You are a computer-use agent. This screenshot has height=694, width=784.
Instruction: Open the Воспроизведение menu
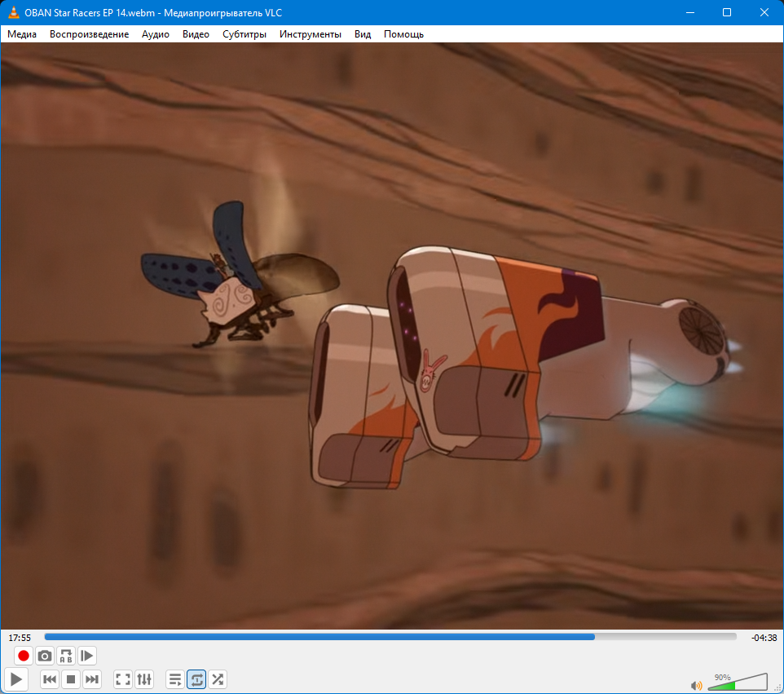click(x=89, y=34)
